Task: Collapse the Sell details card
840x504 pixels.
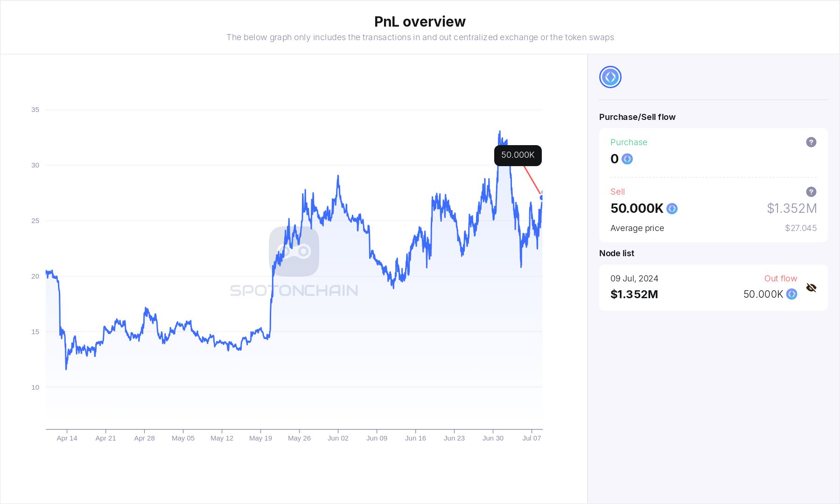Action: (617, 191)
